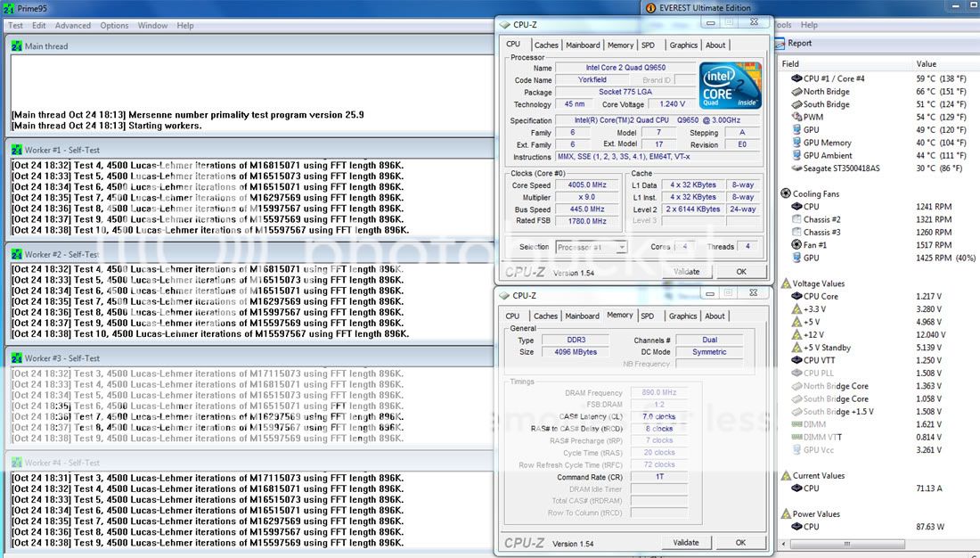Switch to SPD tab in upper CPU-Z

648,45
